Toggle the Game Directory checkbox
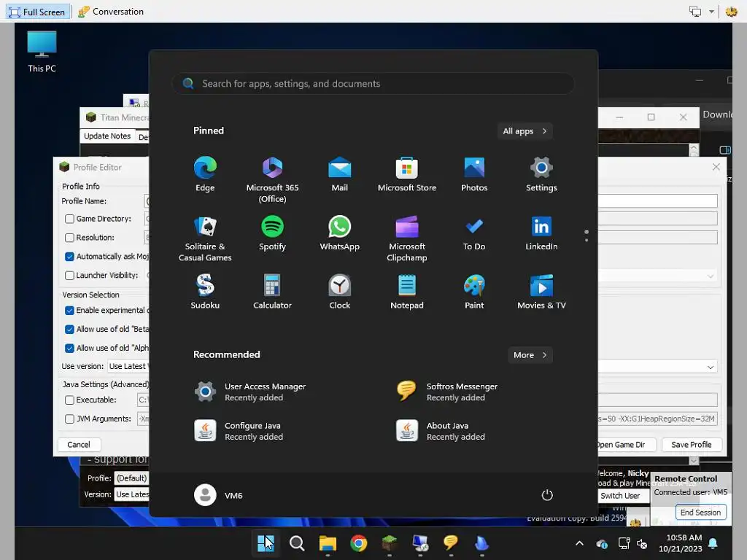747x560 pixels. coord(69,219)
